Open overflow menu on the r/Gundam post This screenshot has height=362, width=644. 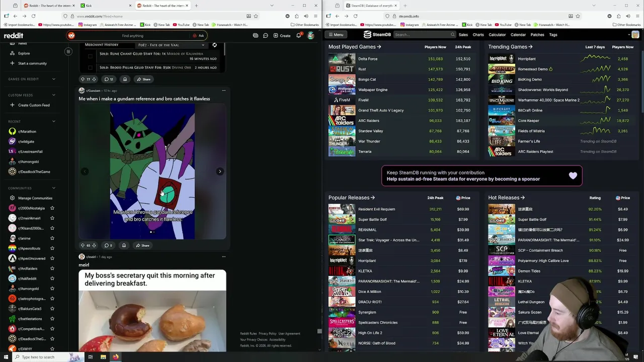[x=223, y=90]
